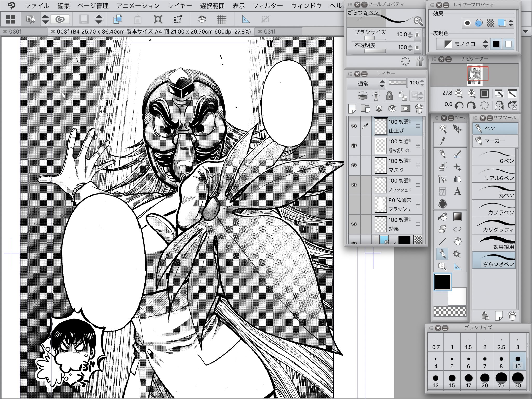The image size is (532, 399).
Task: Toggle reference layer lighthouse icon
Action: [376, 96]
